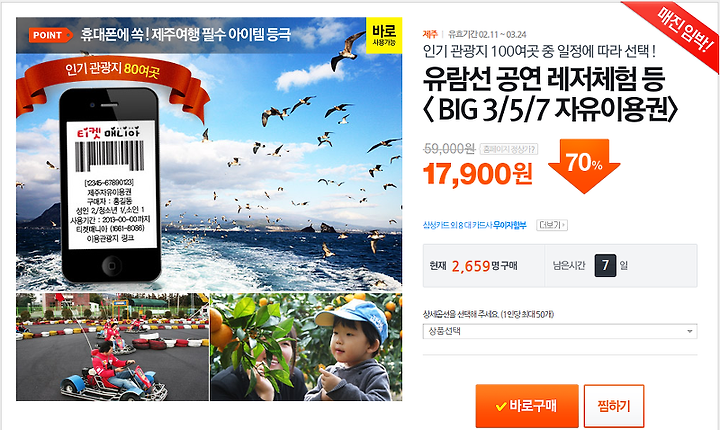
Task: Open the 상품선택 option dropdown
Action: tap(560, 331)
